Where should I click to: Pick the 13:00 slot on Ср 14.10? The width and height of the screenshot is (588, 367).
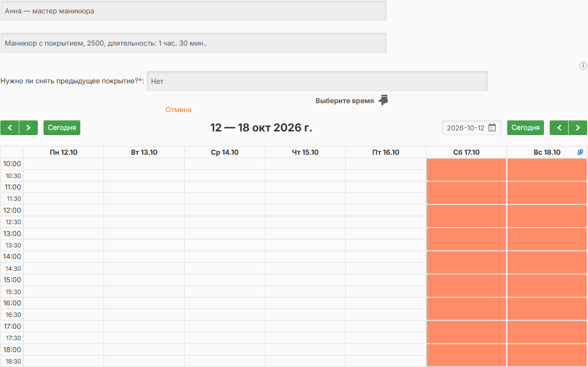[224, 234]
